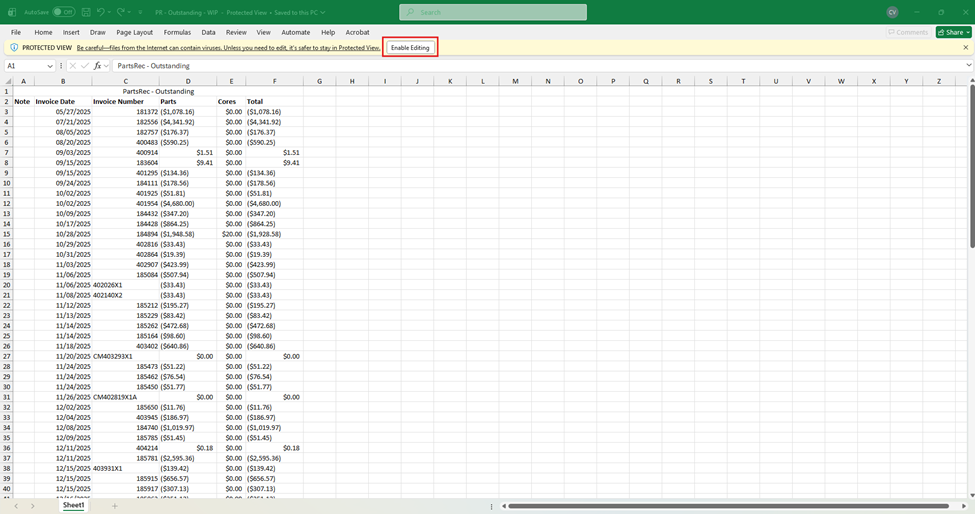Switch to the Help ribbon tab
The image size is (975, 514).
(x=328, y=32)
